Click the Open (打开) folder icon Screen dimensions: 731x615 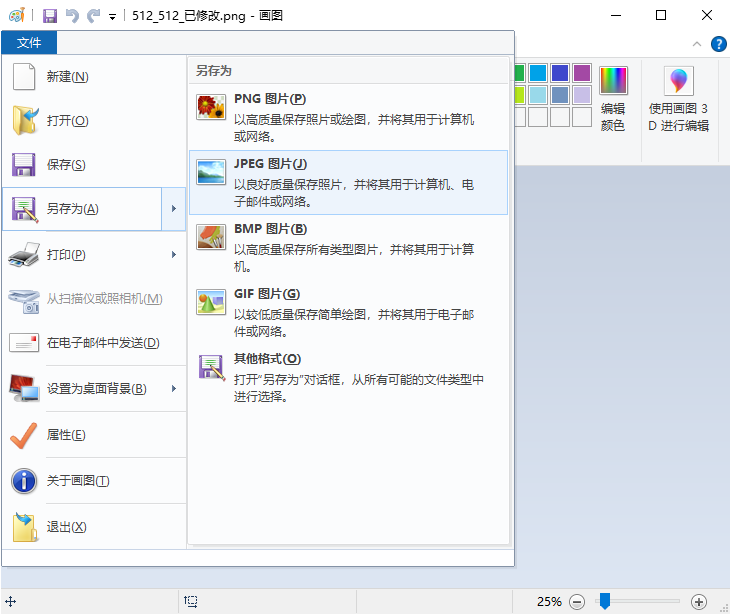[x=25, y=120]
